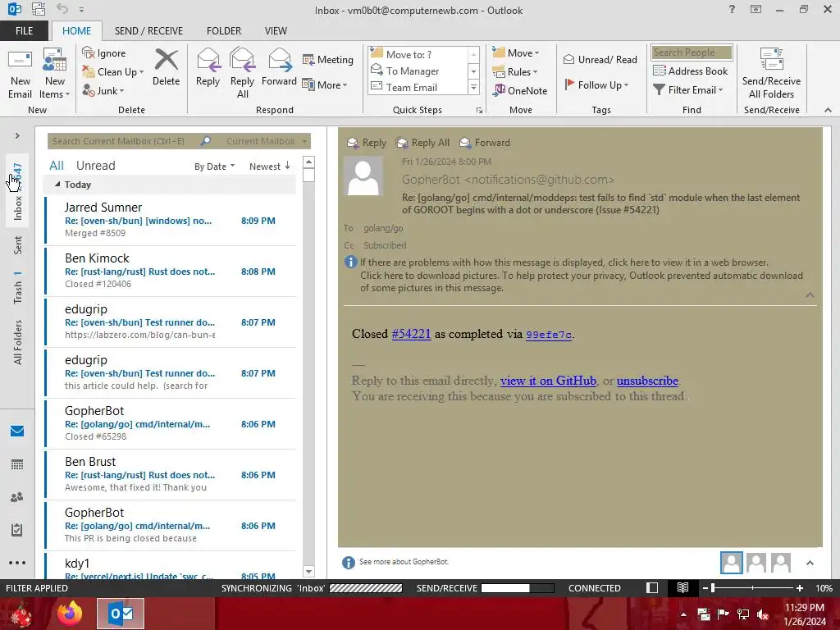Collapse the Today group
Screen dimensions: 840x630
[x=57, y=185]
